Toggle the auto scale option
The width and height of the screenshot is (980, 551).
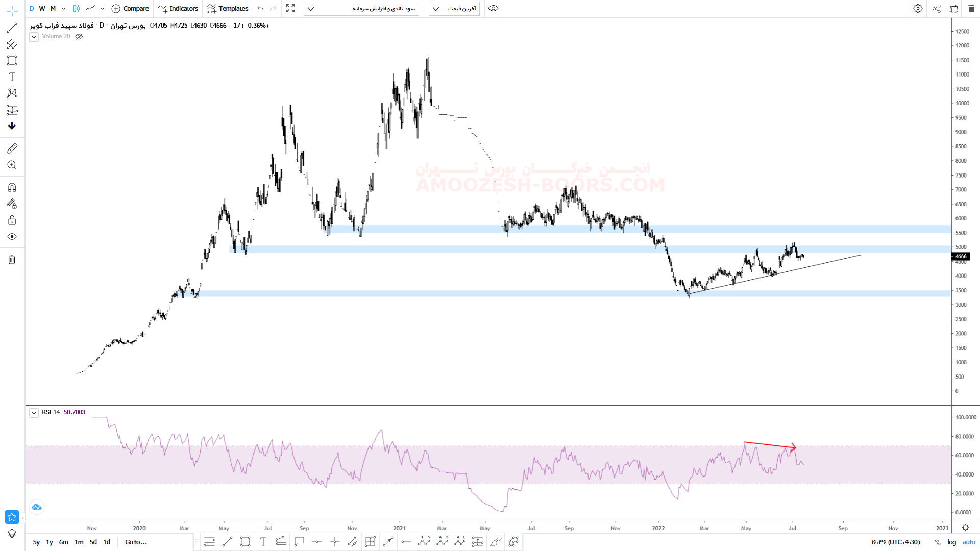click(968, 542)
